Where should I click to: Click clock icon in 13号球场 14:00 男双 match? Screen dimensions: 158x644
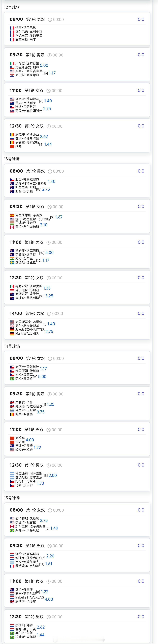(x=49, y=313)
